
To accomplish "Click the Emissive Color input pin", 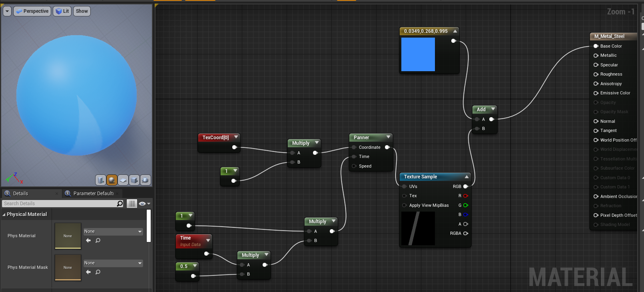I will (596, 93).
